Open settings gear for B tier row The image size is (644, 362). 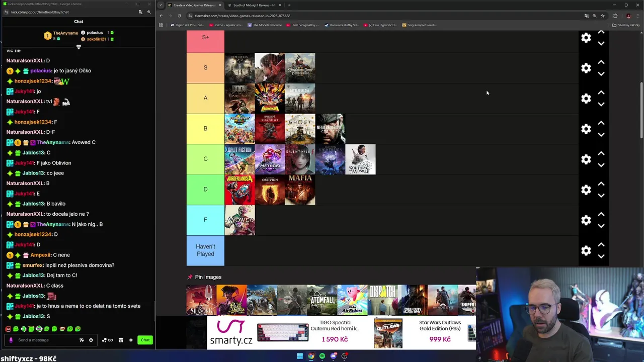(x=586, y=129)
